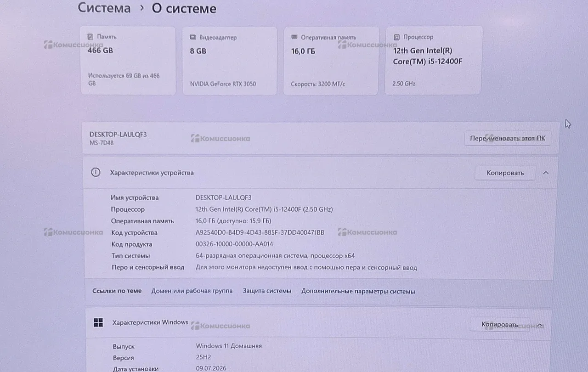Click the "Тип системы" row label
Viewport: 588px width, 372px height.
pos(130,256)
